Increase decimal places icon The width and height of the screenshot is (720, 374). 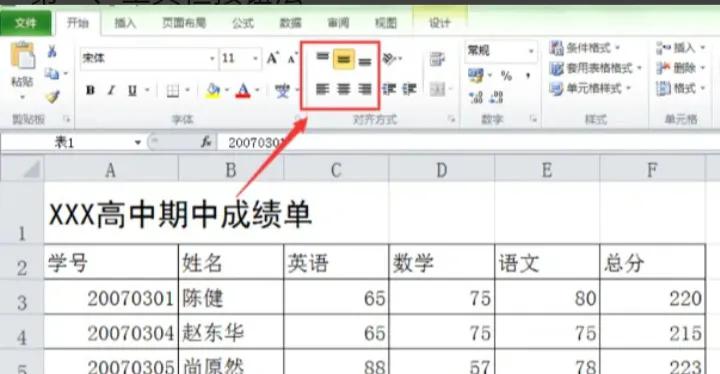tap(477, 96)
